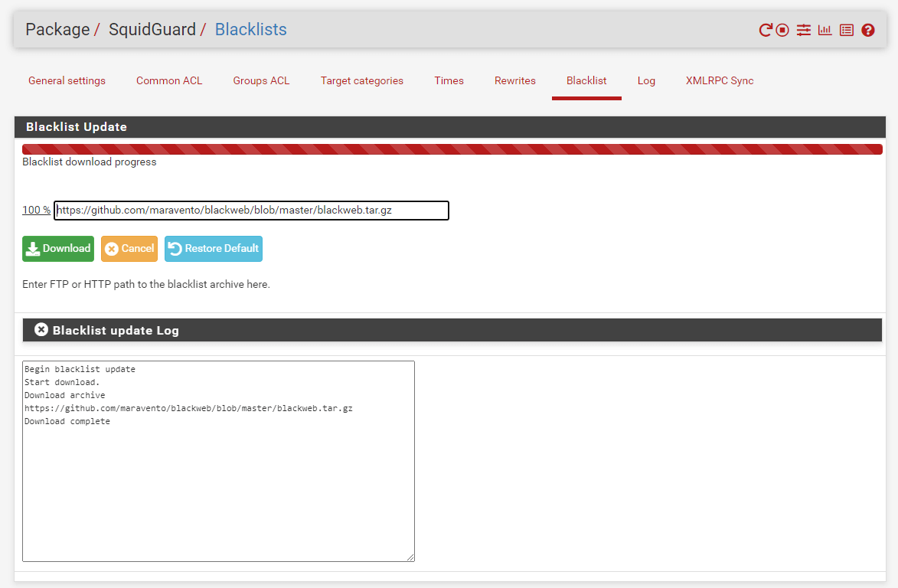Click the Restore Default button
Viewport: 898px width, 588px height.
[213, 249]
